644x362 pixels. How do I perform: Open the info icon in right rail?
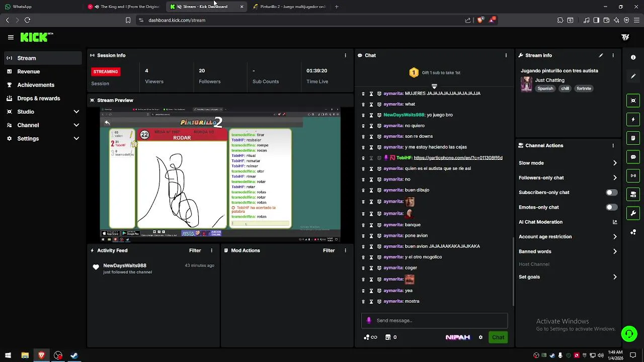(x=633, y=57)
